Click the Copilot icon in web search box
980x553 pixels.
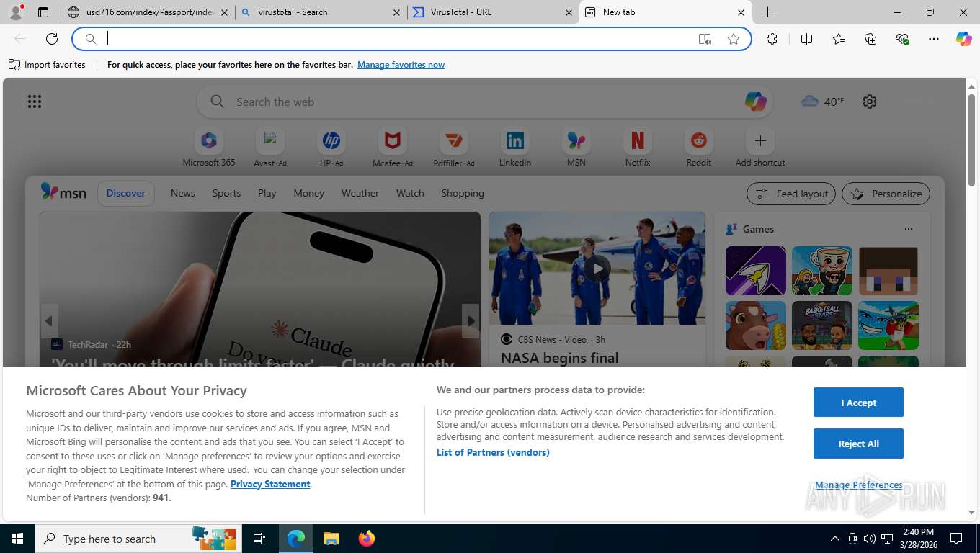755,102
